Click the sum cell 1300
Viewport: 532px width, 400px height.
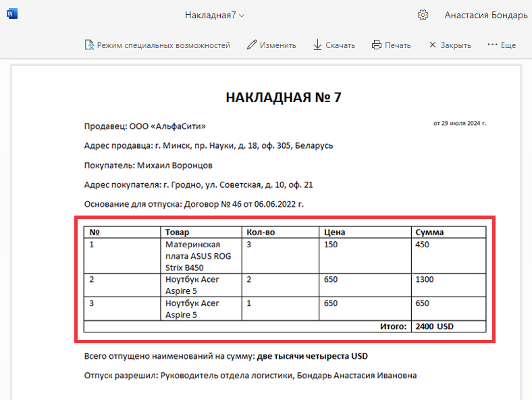pos(448,285)
